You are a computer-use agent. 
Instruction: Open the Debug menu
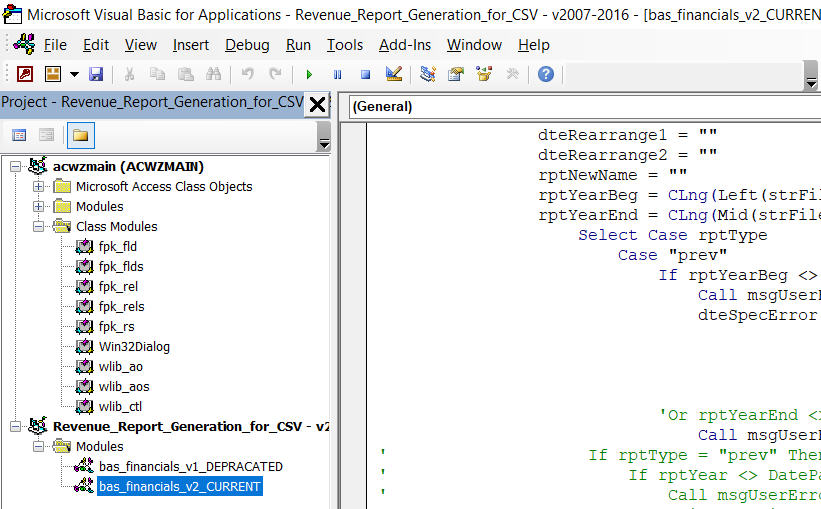(x=247, y=45)
